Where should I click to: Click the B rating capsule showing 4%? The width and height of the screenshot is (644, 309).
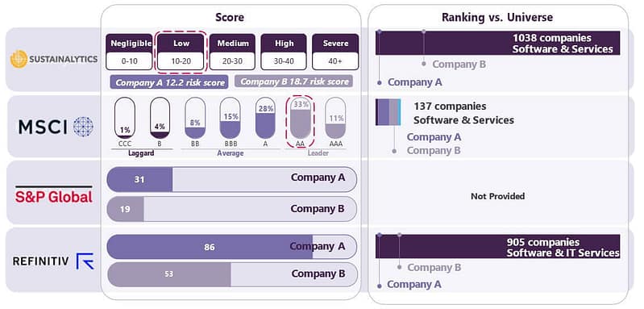pyautogui.click(x=160, y=118)
